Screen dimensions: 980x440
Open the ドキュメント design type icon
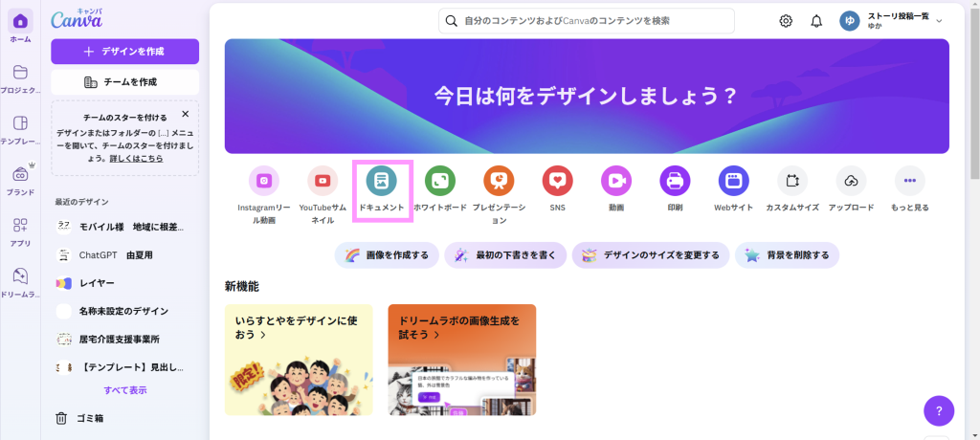point(381,181)
